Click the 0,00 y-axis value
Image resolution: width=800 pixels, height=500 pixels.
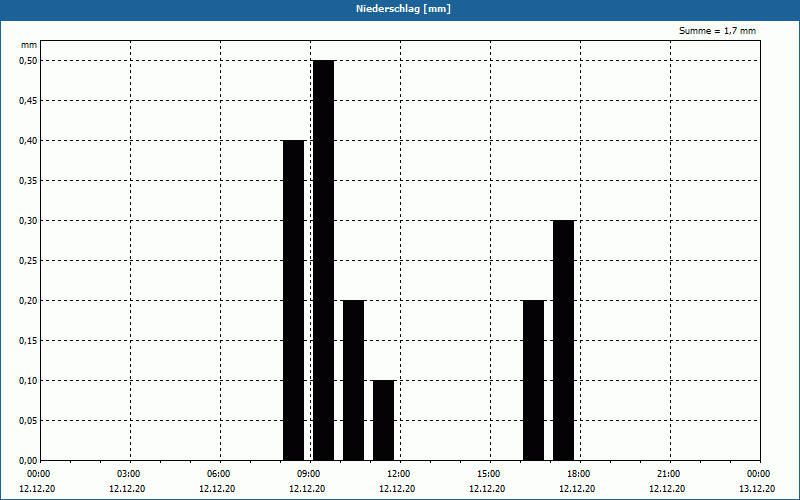pyautogui.click(x=28, y=461)
